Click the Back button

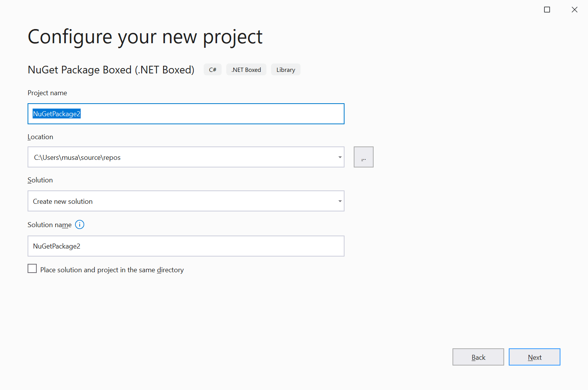tap(478, 357)
